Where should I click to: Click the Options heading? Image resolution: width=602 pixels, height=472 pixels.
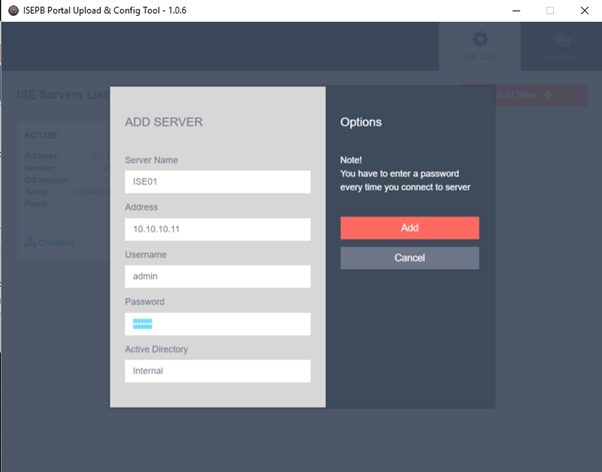point(361,122)
